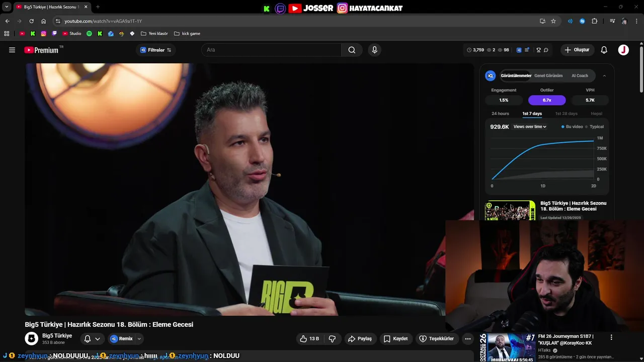Switch to Genel Görünüm tab
644x362 pixels.
pos(548,75)
